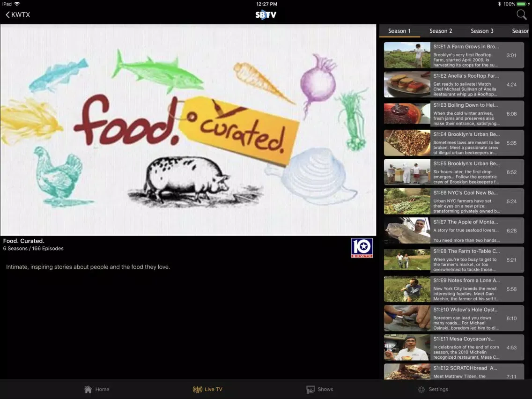532x399 pixels.
Task: Tap the iPad battery status indicator
Action: click(x=521, y=4)
